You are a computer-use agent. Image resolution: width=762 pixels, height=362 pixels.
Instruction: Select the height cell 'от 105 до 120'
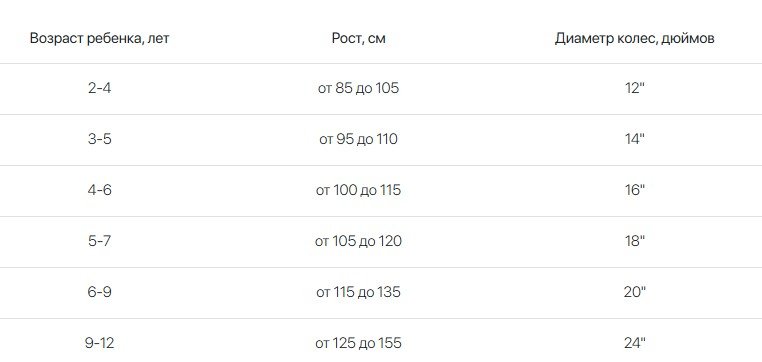pos(359,241)
